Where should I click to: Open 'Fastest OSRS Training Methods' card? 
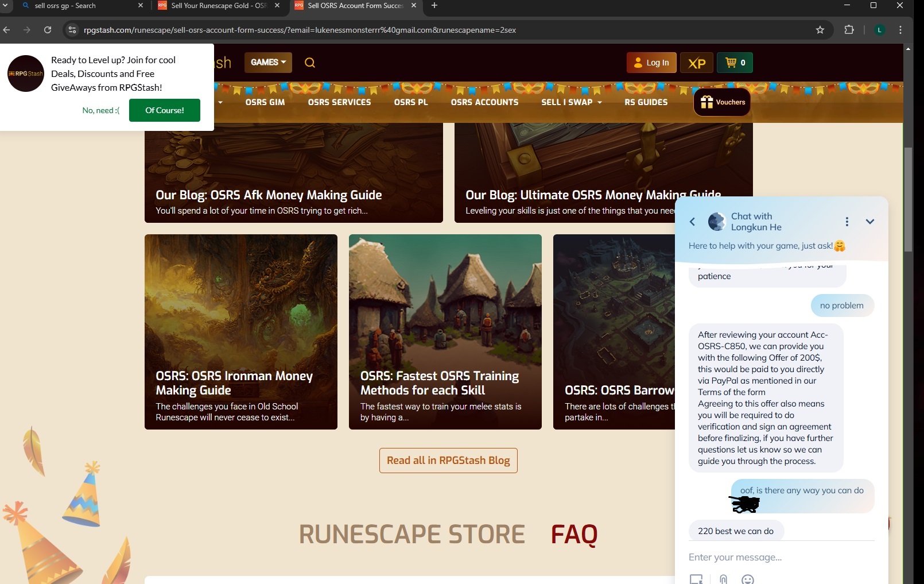point(445,332)
